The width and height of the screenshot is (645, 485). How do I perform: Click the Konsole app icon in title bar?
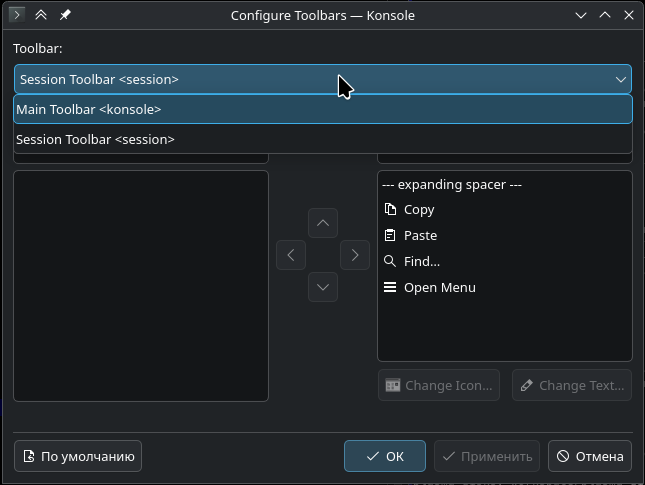tap(16, 15)
